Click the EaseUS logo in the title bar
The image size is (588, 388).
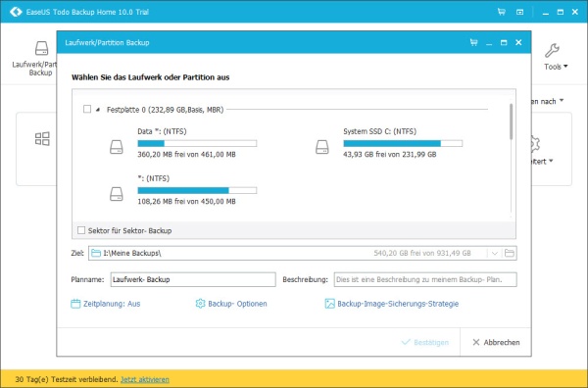pyautogui.click(x=16, y=12)
